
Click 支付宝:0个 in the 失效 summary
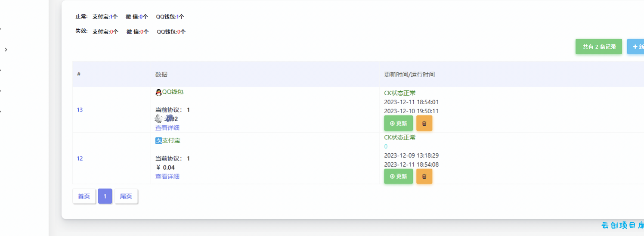[105, 32]
